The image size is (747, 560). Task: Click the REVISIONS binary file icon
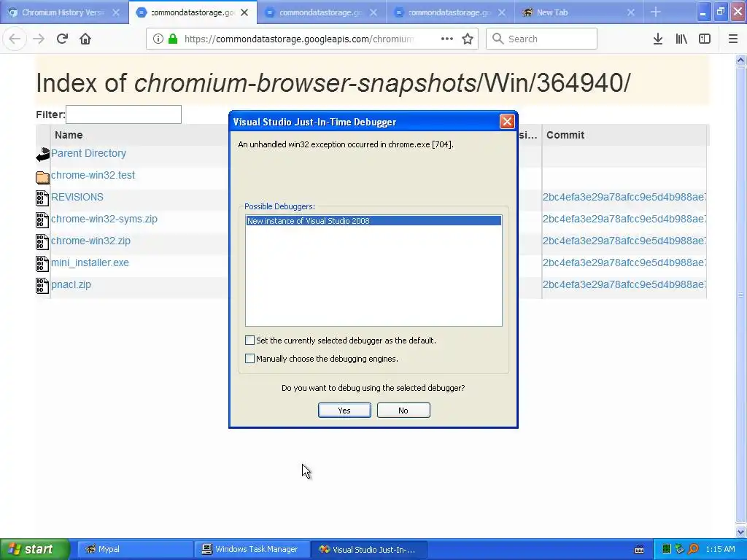coord(42,198)
